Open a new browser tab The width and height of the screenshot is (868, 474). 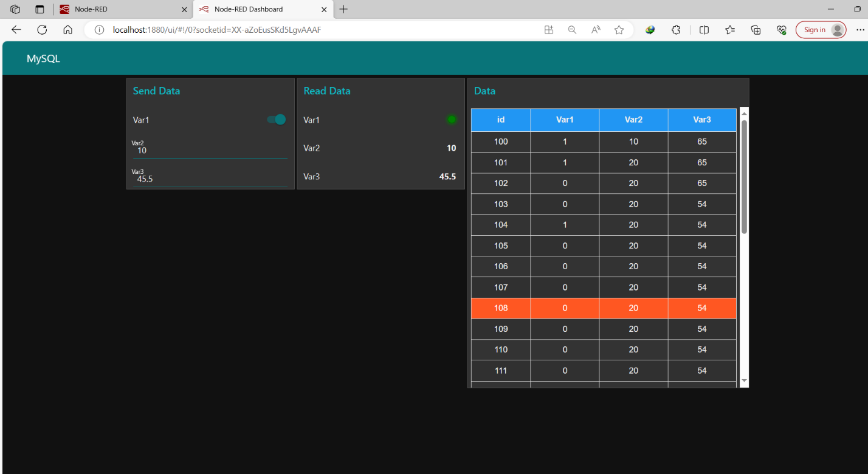click(343, 9)
